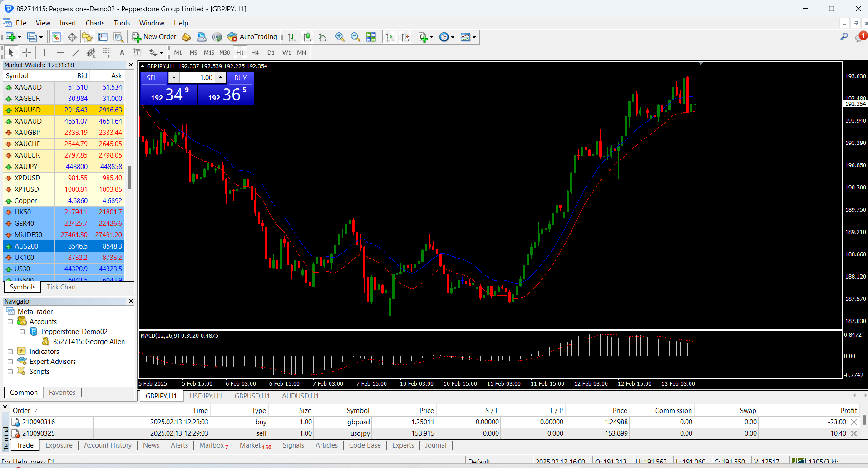The image size is (868, 468).
Task: Click the Zoom Out chart icon
Action: coord(355,37)
